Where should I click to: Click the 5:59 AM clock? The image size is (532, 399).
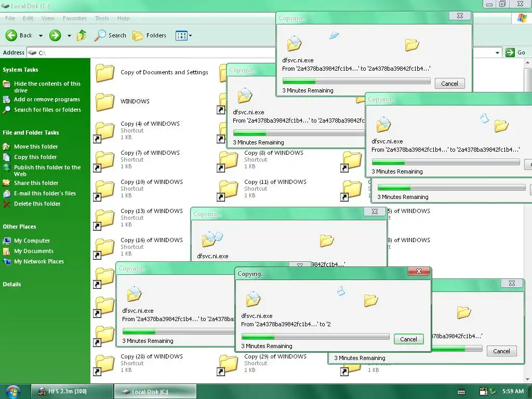point(513,392)
